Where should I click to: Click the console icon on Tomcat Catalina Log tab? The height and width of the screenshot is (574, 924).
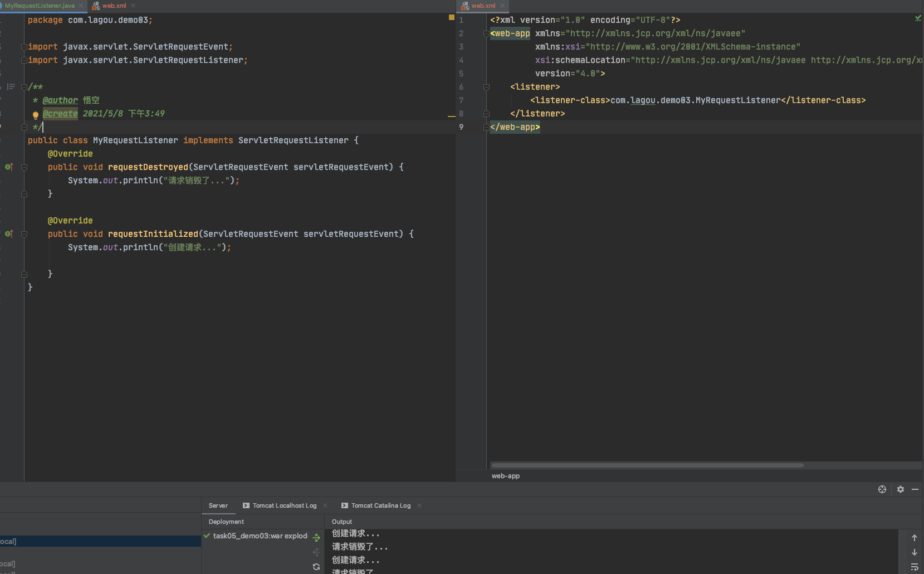[x=345, y=505]
